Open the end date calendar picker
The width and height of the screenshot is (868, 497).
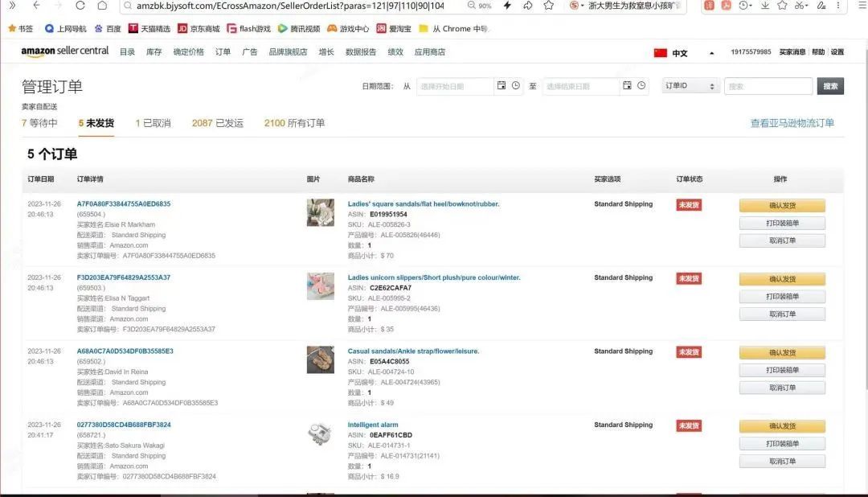(627, 86)
